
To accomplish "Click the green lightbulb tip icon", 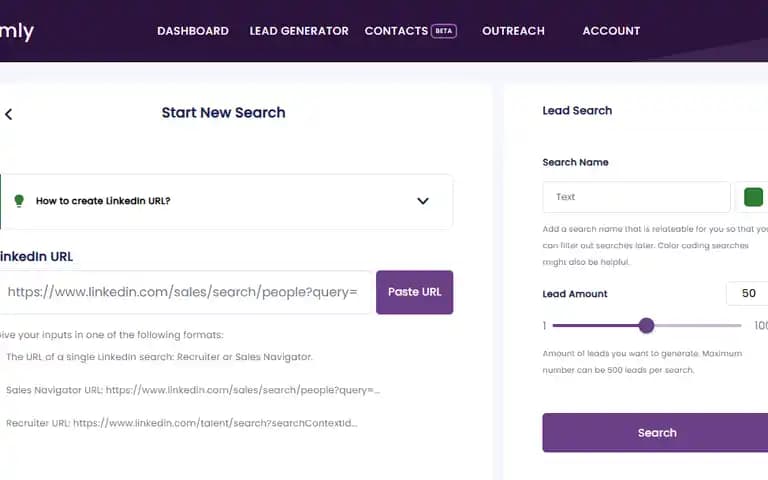I will click(x=19, y=201).
